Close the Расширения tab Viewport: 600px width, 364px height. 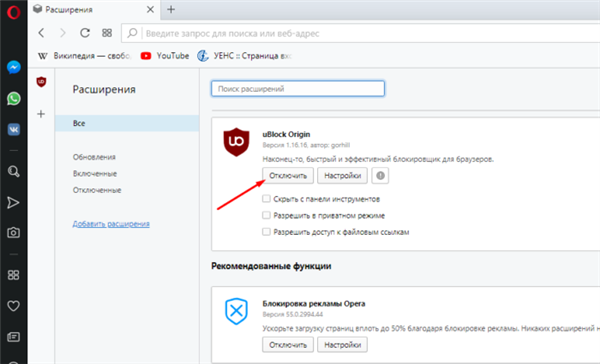[x=150, y=10]
